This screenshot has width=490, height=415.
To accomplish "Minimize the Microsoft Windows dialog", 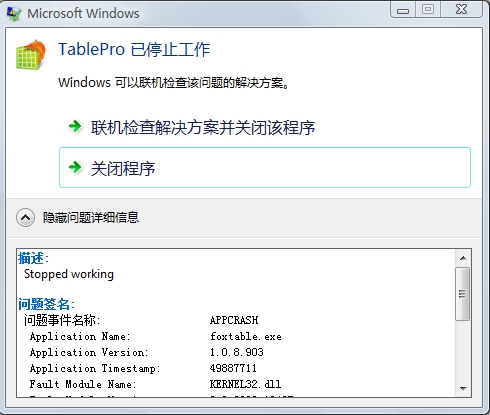I will (403, 9).
